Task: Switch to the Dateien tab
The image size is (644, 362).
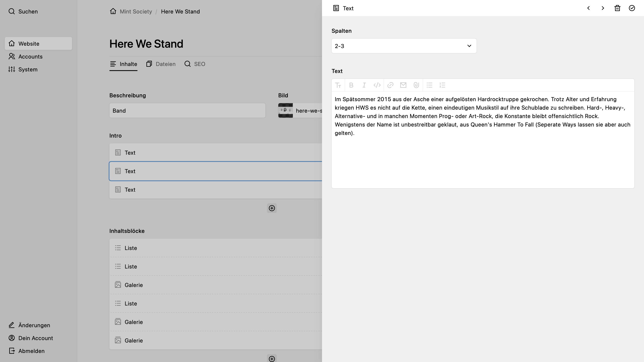Action: [161, 64]
